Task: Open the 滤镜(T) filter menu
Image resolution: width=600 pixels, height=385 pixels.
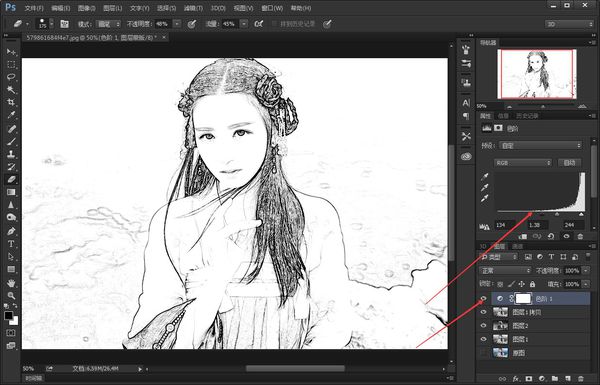Action: (x=193, y=8)
